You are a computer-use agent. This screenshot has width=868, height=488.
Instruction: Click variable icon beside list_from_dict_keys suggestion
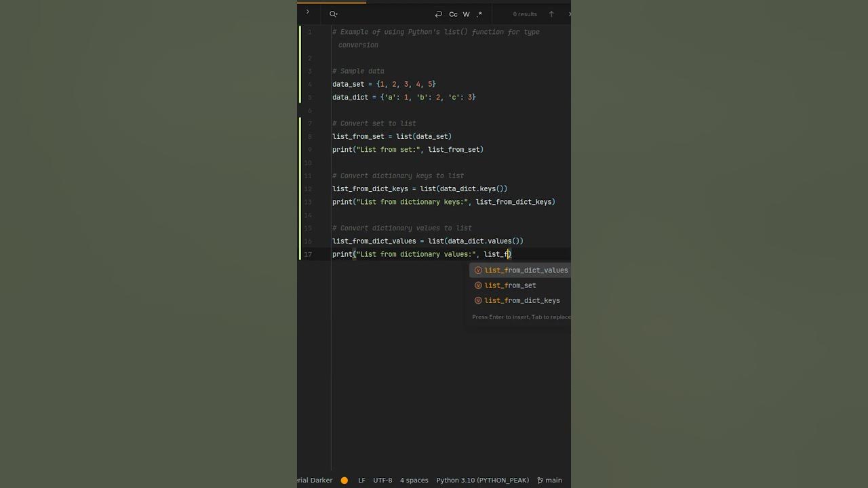tap(478, 300)
